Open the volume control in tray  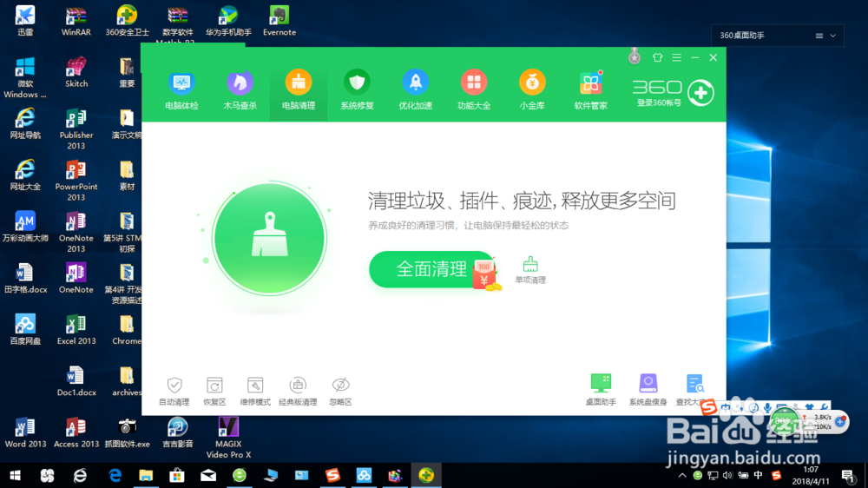[x=727, y=475]
